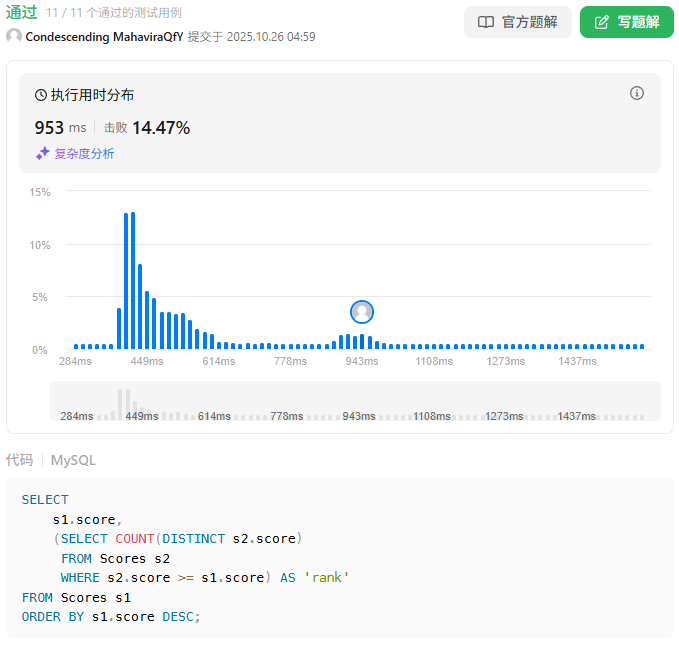The width and height of the screenshot is (679, 647).
Task: Click the submitter's gray avatar icon
Action: click(14, 36)
